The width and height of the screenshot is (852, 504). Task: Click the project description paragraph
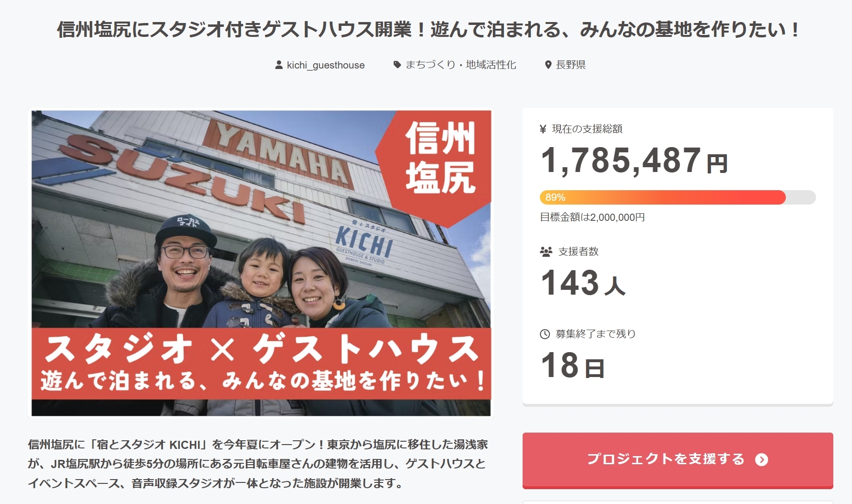pos(258,464)
